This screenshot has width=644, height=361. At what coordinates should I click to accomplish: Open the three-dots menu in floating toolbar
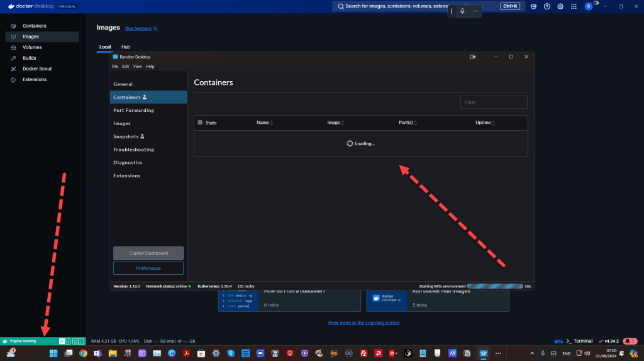(x=475, y=11)
